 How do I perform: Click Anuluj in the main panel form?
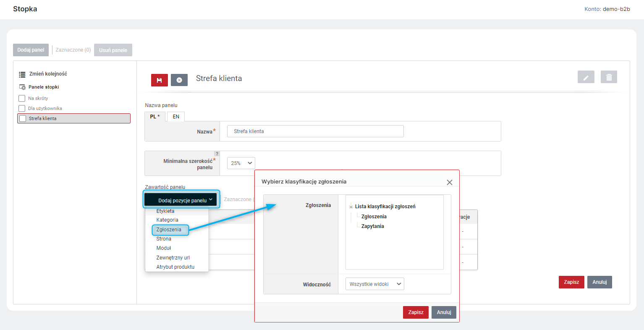point(599,282)
